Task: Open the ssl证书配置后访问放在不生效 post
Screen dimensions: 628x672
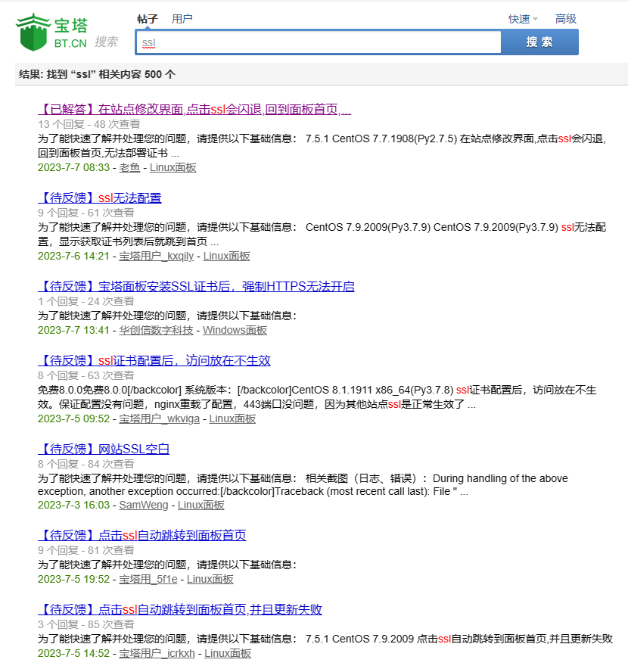Action: point(154,360)
